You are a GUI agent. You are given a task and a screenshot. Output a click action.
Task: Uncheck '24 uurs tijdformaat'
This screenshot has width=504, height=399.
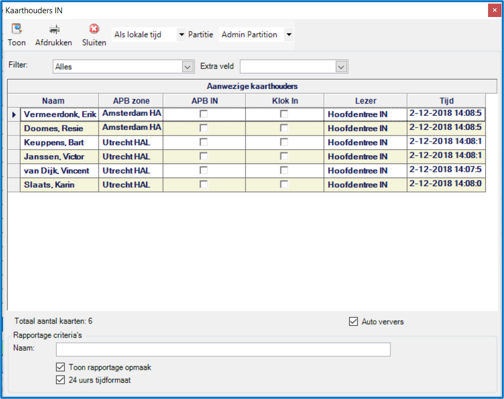tap(60, 380)
